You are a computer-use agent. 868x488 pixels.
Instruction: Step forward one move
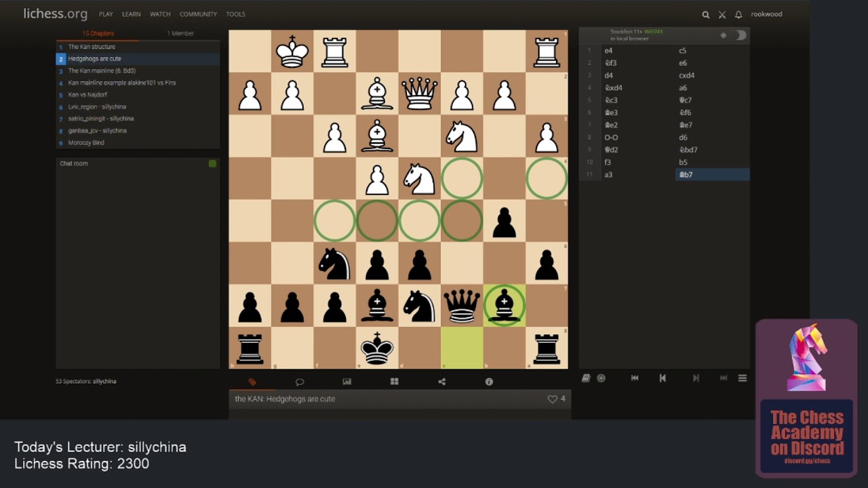(696, 378)
